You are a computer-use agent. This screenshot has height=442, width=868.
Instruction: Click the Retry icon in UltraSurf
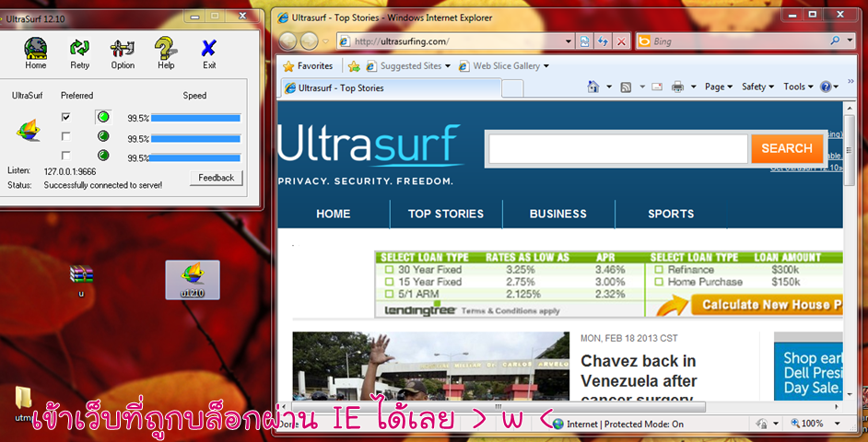(x=80, y=53)
